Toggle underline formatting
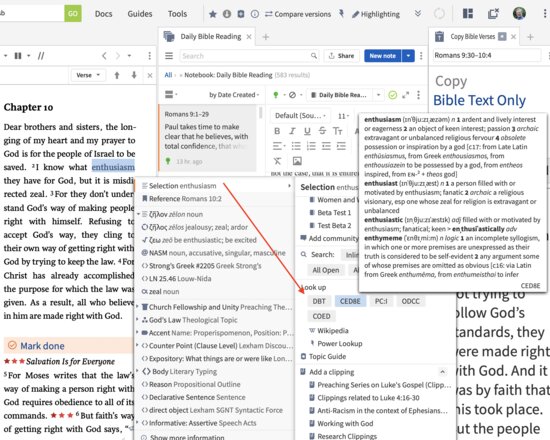The width and height of the screenshot is (550, 440). pyautogui.click(x=307, y=131)
